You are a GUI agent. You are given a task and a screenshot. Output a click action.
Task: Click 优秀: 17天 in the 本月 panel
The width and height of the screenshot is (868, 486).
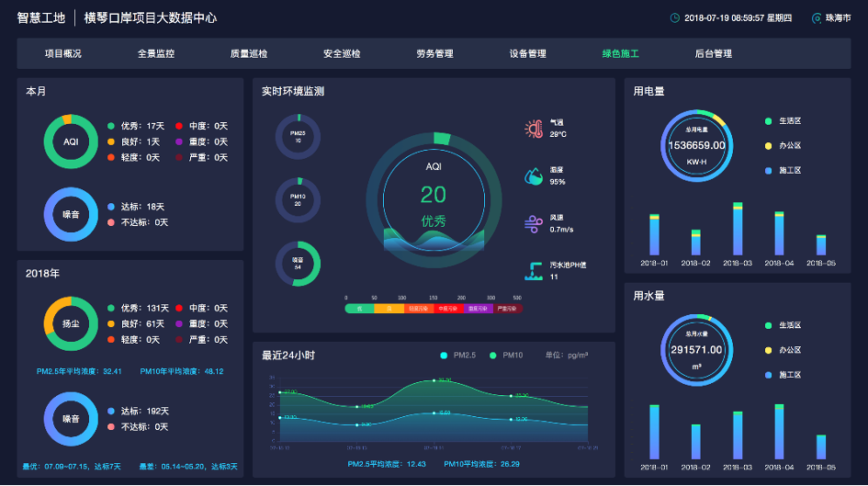click(136, 126)
